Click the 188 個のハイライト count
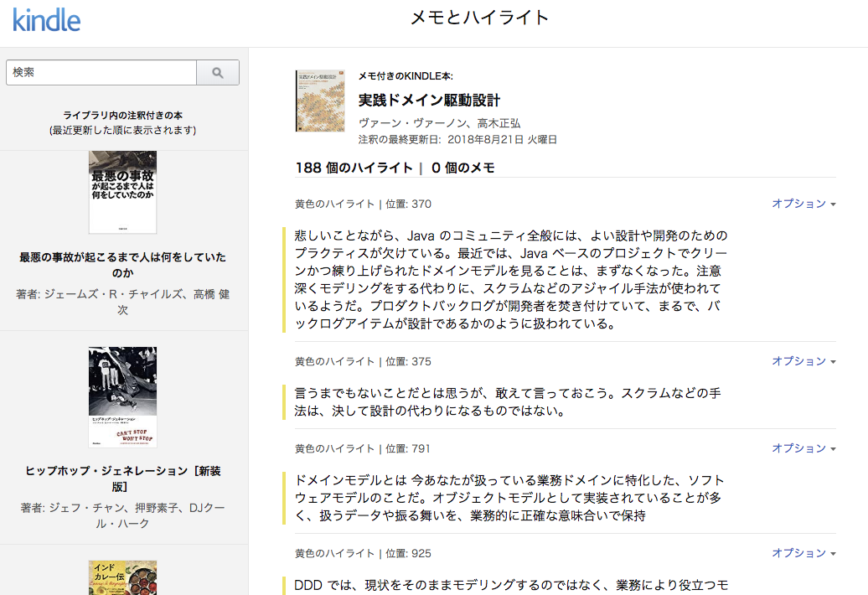Viewport: 868px width, 595px height. click(354, 168)
